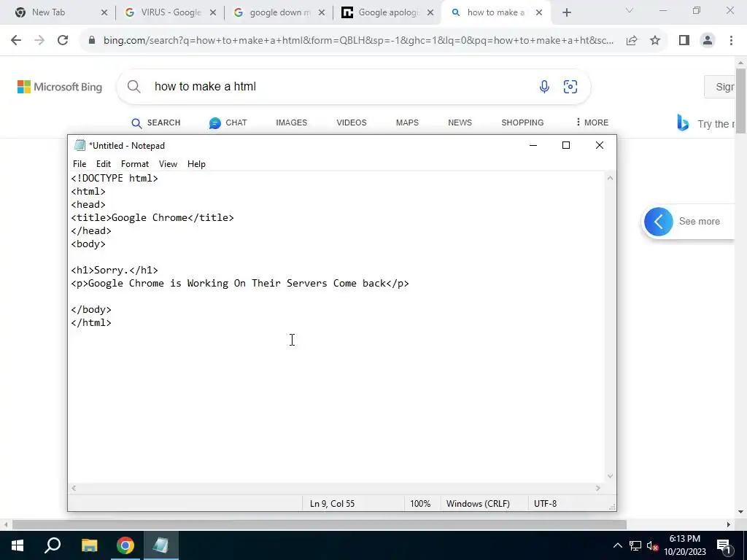Open Bing CHAT tab
This screenshot has width=747, height=560.
(x=228, y=122)
